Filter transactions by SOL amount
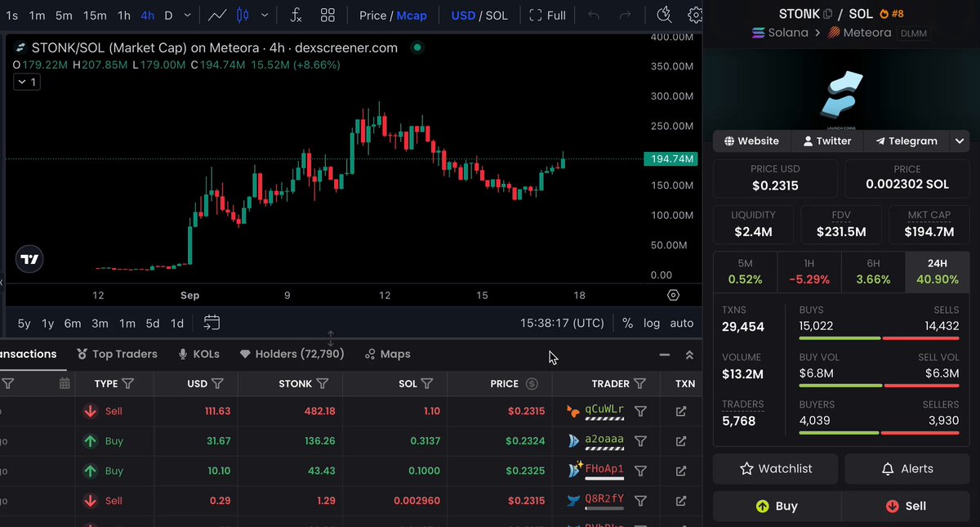 (x=427, y=383)
